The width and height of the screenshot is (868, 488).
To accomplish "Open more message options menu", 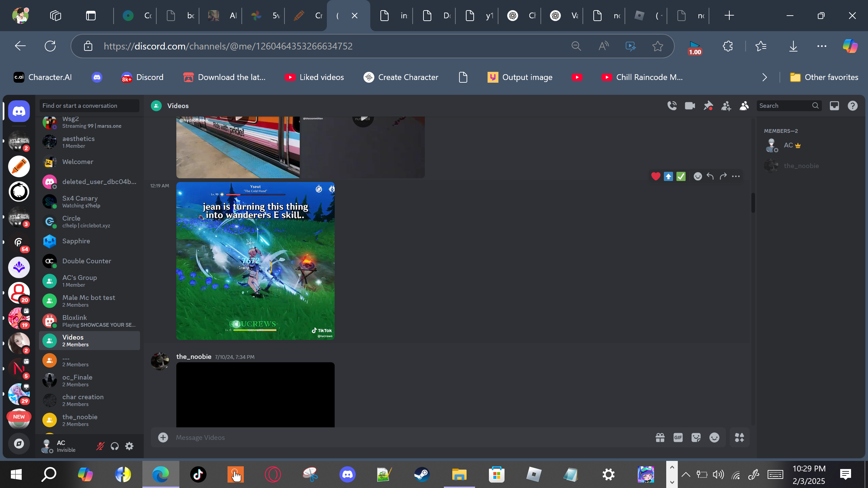I will pyautogui.click(x=736, y=176).
